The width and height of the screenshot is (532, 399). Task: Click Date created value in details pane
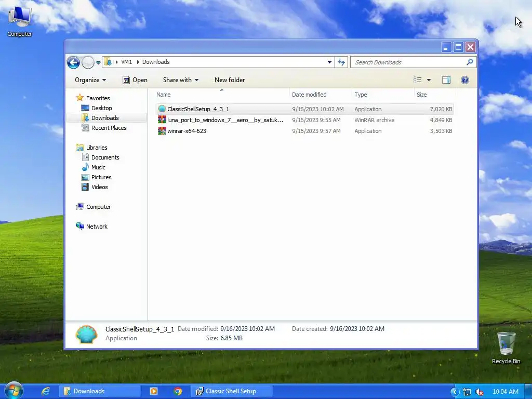point(357,329)
